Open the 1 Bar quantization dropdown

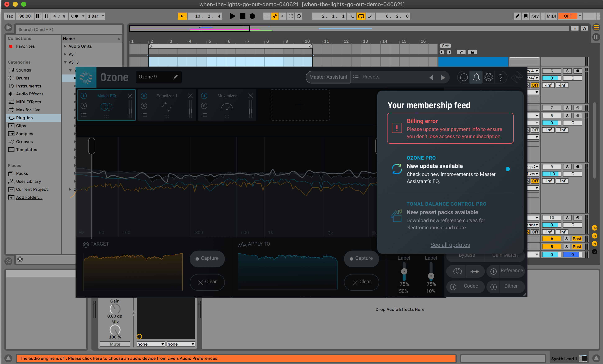pyautogui.click(x=96, y=16)
